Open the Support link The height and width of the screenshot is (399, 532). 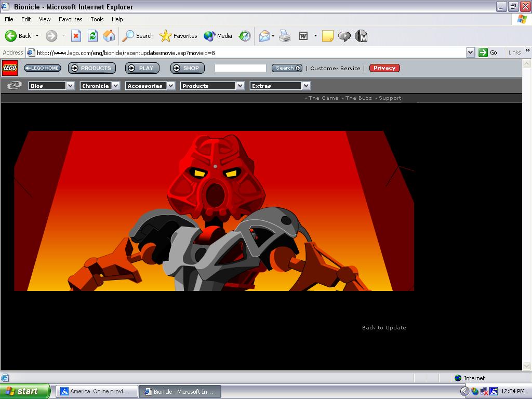[390, 98]
